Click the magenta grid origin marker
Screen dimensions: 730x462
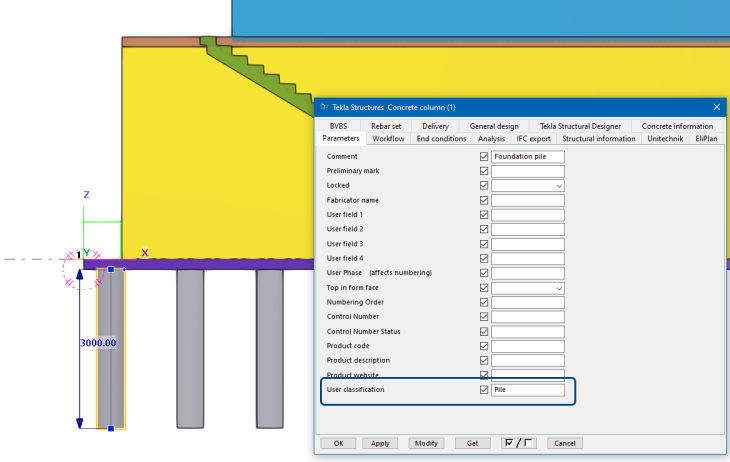[x=80, y=270]
